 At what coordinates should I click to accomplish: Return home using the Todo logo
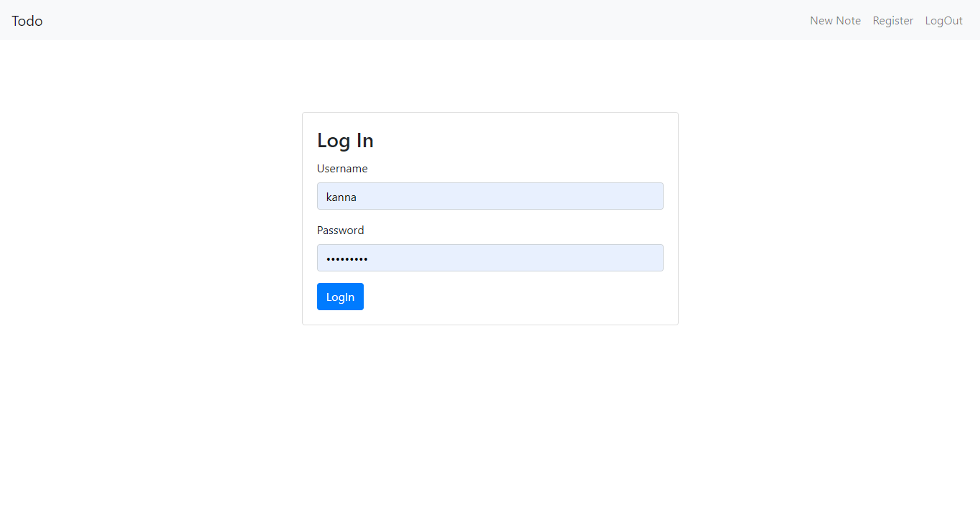pos(27,20)
